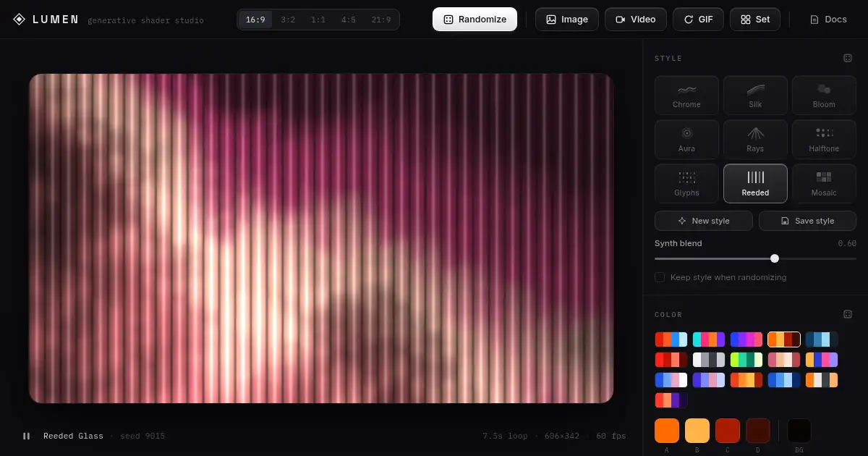This screenshot has width=868, height=456.
Task: Select the teal-pink-orange-purple palette
Action: 709,339
